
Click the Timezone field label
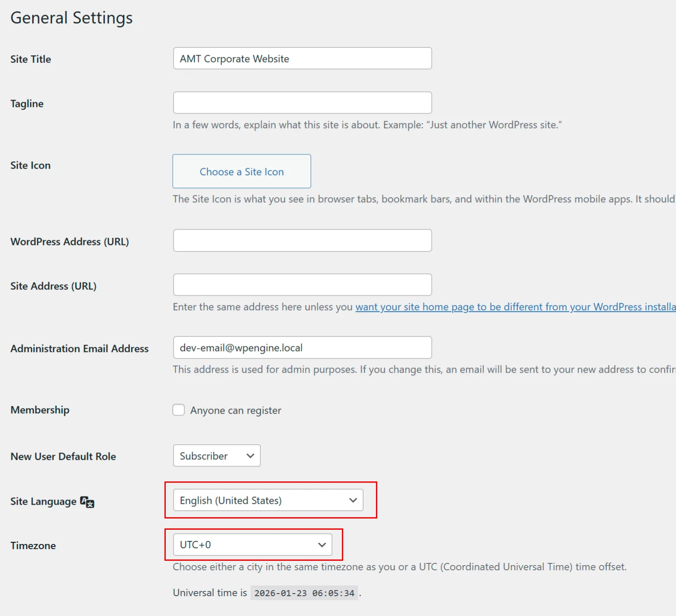pyautogui.click(x=33, y=546)
